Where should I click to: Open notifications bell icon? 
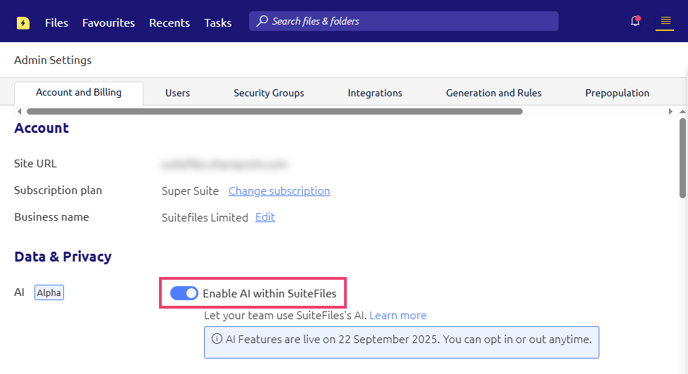pyautogui.click(x=635, y=21)
